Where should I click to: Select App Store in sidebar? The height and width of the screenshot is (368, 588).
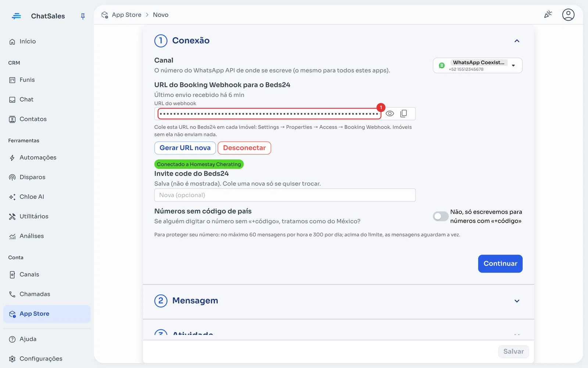47,314
